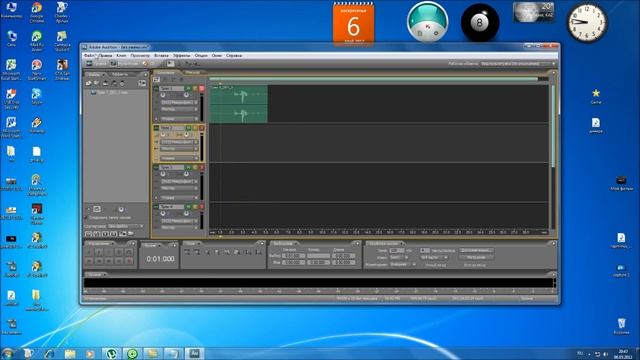This screenshot has height=360, width=640.
Task: Adjust Track 1 pan knob
Action: [186, 95]
